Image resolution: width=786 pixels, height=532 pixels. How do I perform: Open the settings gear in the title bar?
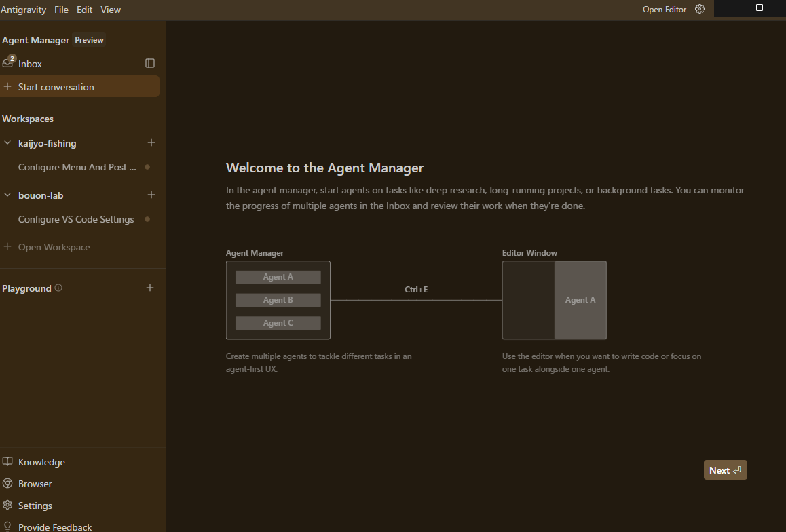[700, 9]
